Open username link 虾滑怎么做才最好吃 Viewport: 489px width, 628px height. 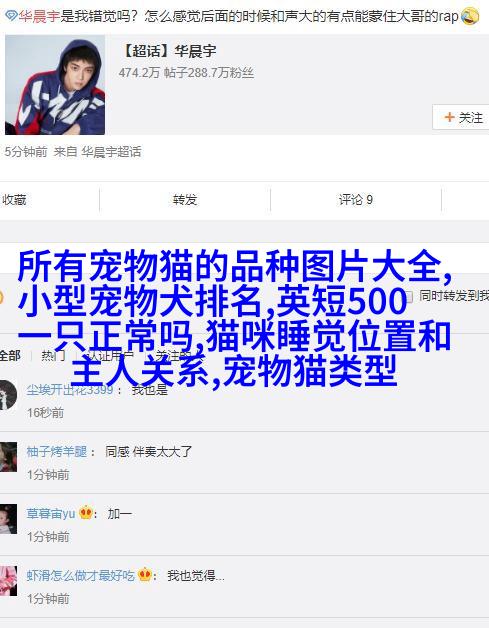pos(80,576)
